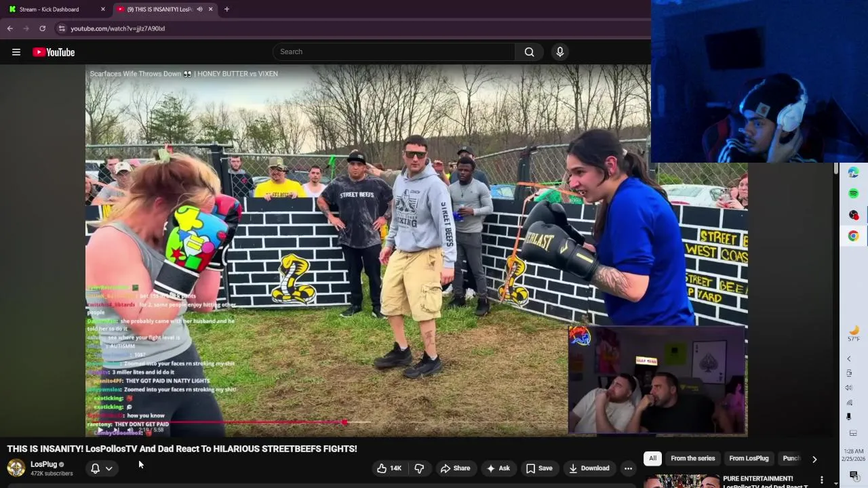Image resolution: width=868 pixels, height=488 pixels.
Task: Toggle the player volume mute icon
Action: click(130, 430)
